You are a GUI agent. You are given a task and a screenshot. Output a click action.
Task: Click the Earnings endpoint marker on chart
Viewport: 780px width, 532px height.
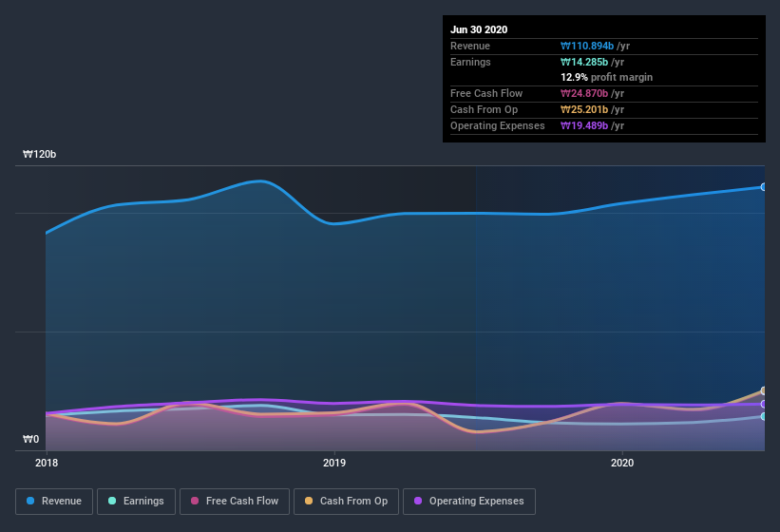[x=764, y=416]
